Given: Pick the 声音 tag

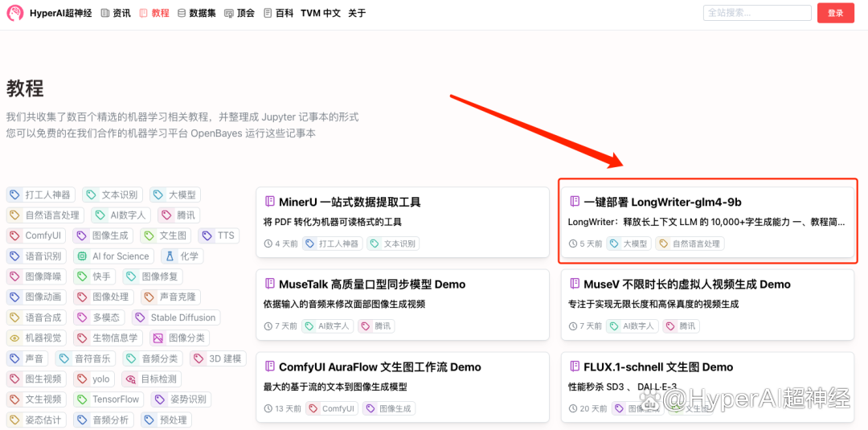Looking at the screenshot, I should pyautogui.click(x=27, y=358).
